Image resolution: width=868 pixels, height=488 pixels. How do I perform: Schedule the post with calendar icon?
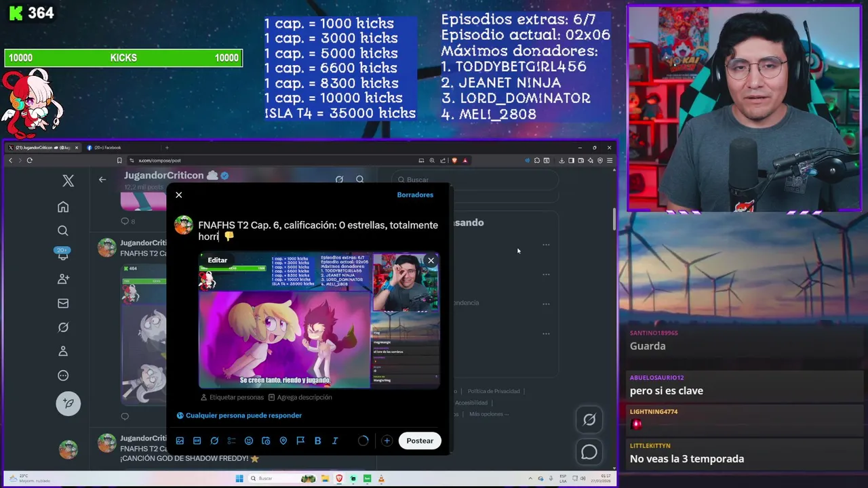pos(266,441)
